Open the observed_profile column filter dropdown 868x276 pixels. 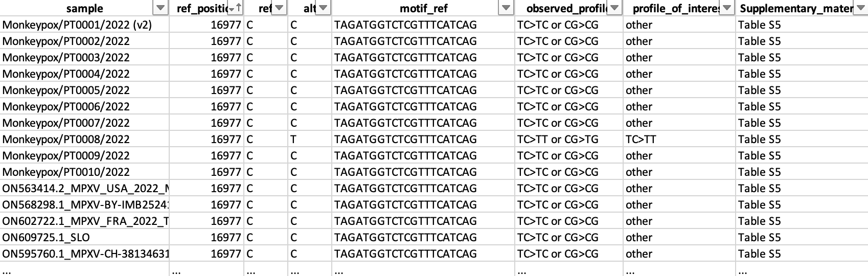tap(614, 8)
